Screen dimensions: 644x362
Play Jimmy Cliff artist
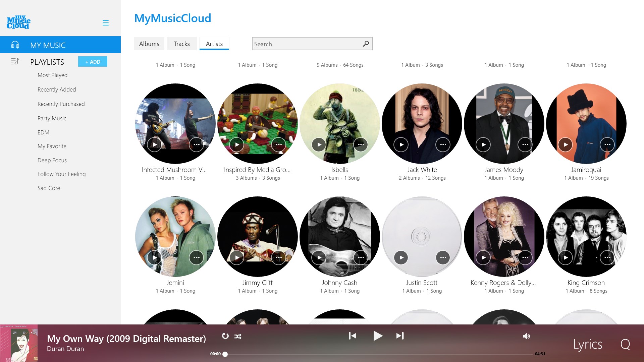(237, 257)
